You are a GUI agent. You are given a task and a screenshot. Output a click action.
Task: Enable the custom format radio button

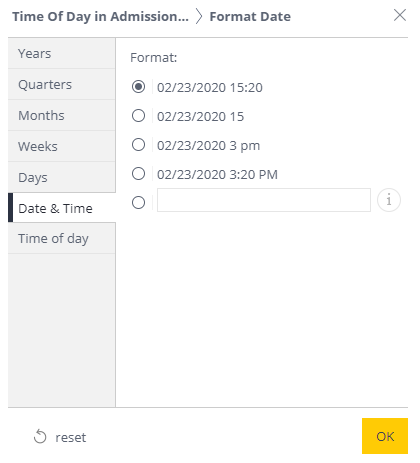coord(138,202)
